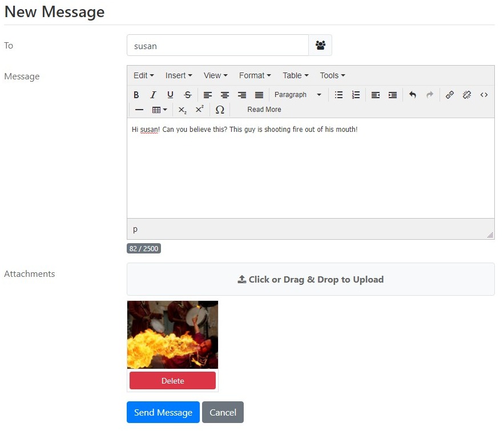Delete the fire-breather attachment
Viewport: 504px width, 431px height.
(172, 381)
